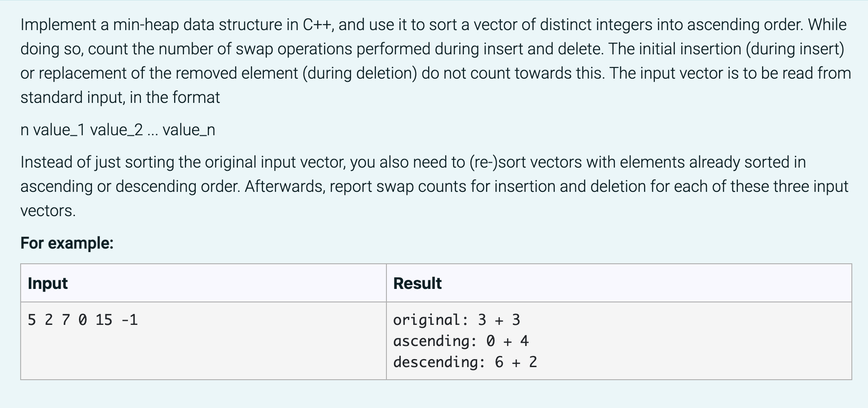Click the paragraph starting 'Instead of just sorting'

(434, 186)
